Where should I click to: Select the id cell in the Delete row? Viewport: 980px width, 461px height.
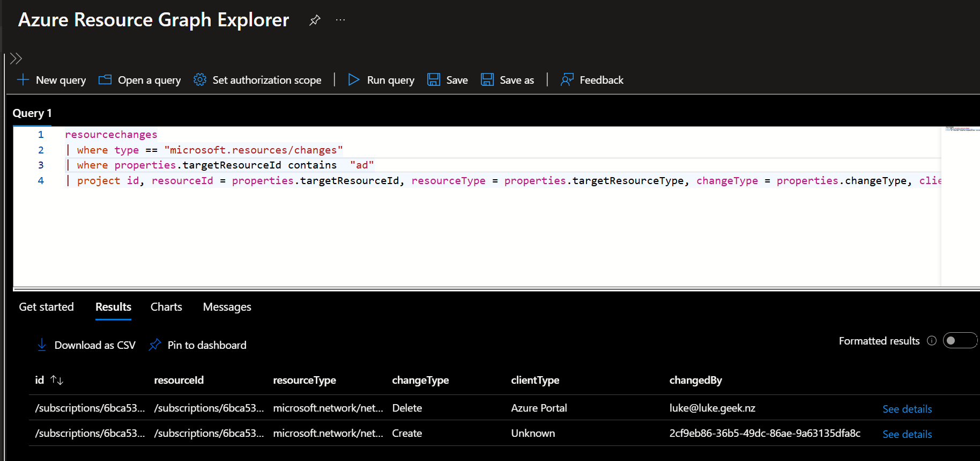coord(90,408)
